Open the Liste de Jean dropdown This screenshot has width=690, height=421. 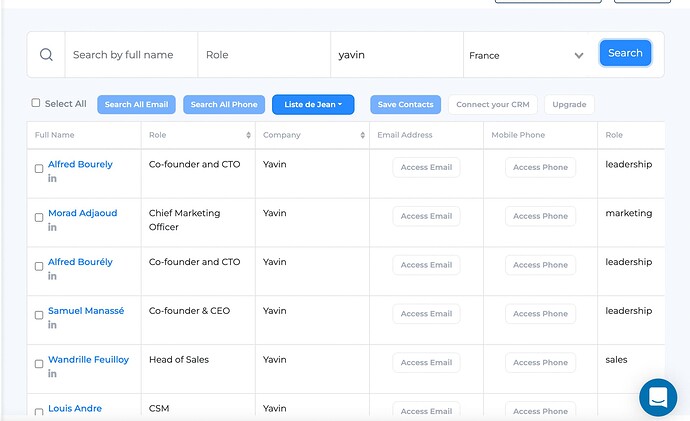coord(313,105)
